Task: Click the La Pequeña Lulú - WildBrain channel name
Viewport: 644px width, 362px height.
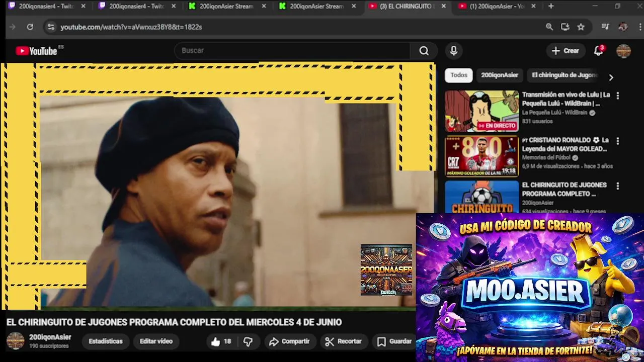Action: [x=554, y=113]
